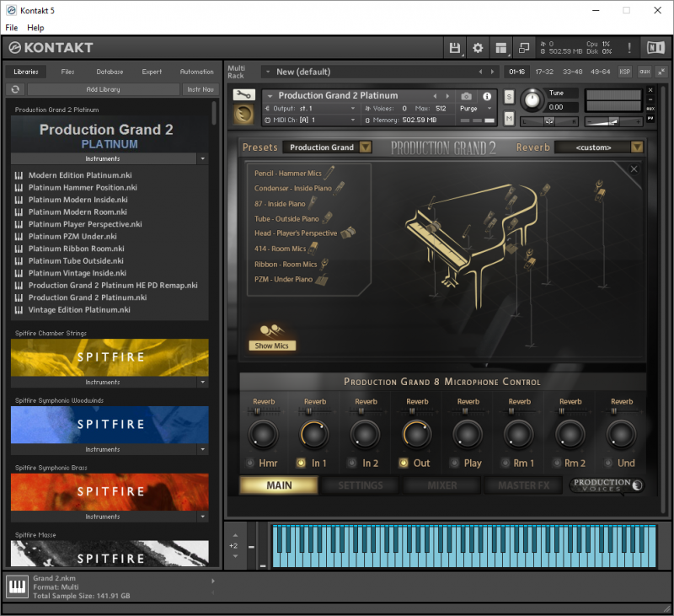Expand Production Grand 2 Instruments dropdown arrow
The image size is (674, 616).
point(203,158)
